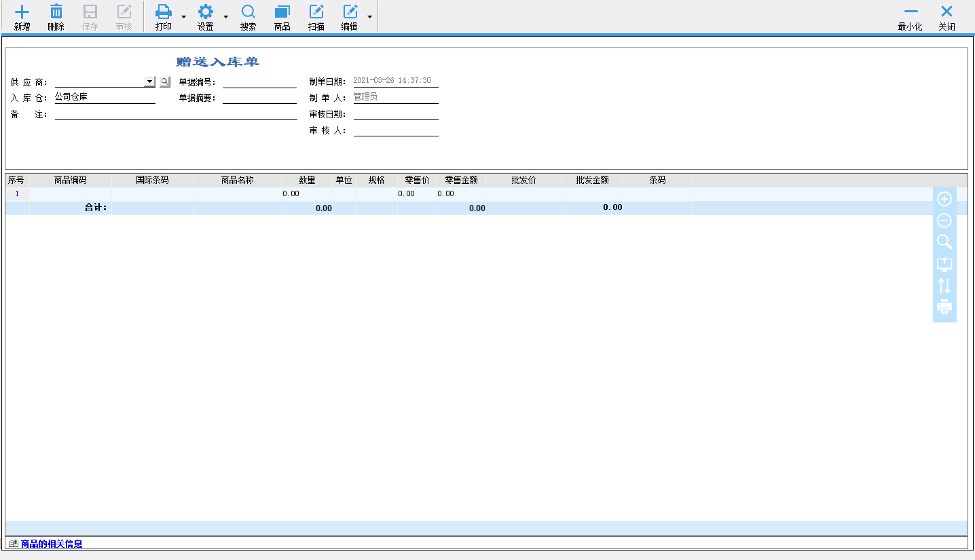
Task: Click the 条码 column header
Action: [x=658, y=181]
